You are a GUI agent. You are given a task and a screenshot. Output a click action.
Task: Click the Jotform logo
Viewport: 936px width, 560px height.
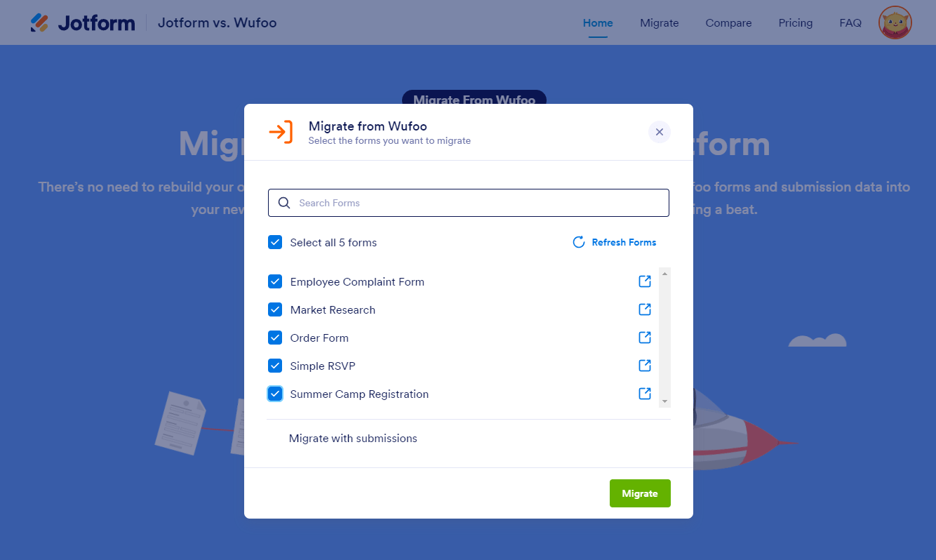(83, 23)
